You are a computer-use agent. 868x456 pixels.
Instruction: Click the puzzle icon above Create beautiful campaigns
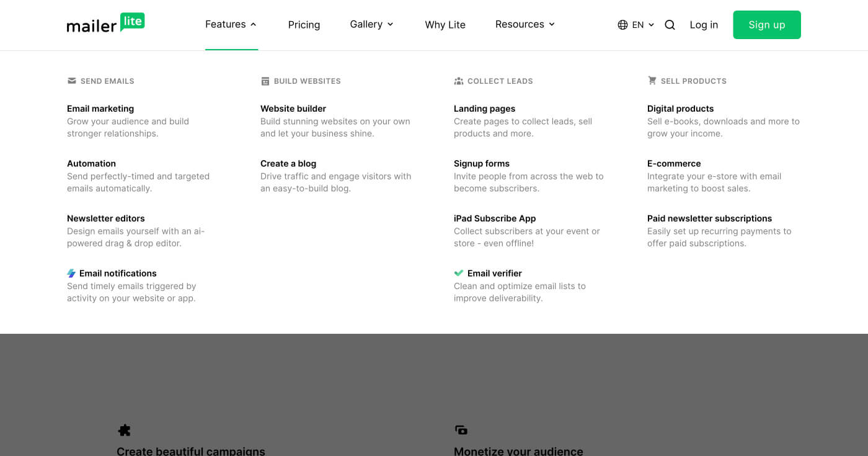point(124,430)
